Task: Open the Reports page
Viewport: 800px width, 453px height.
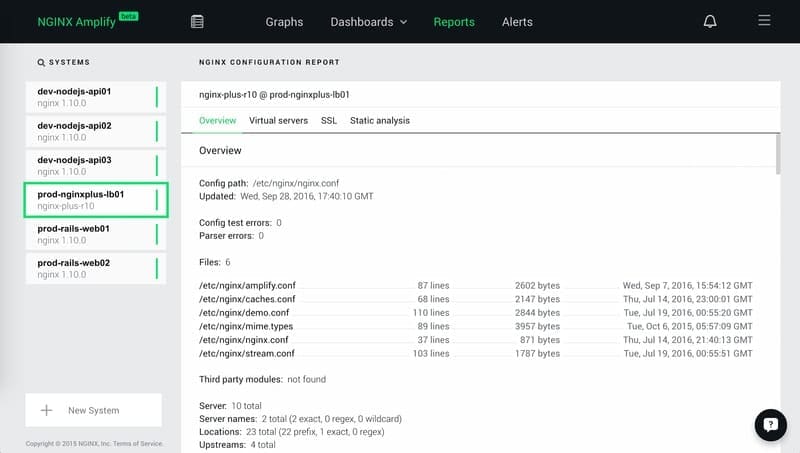Action: [454, 22]
